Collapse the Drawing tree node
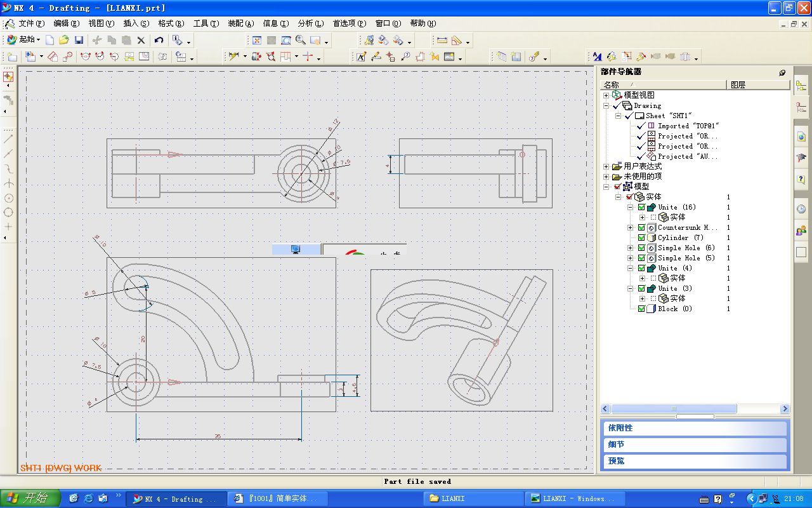Viewport: 812px width, 508px height. tap(606, 105)
